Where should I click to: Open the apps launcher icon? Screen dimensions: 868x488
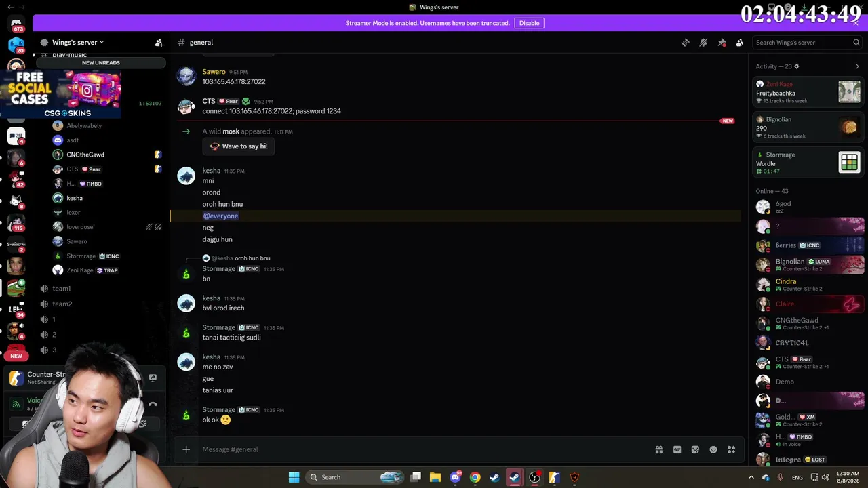(x=731, y=449)
